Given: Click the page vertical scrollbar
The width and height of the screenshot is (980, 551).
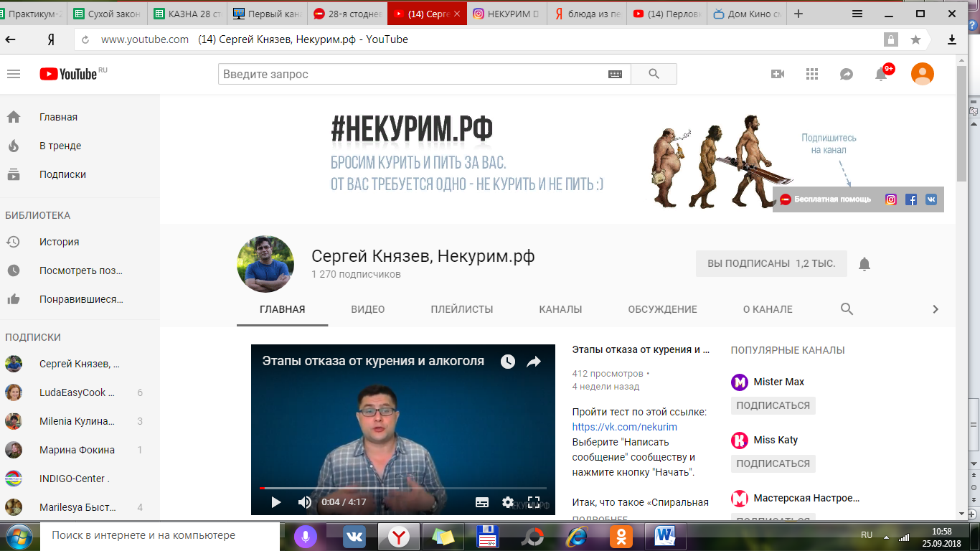Looking at the screenshot, I should (x=961, y=125).
